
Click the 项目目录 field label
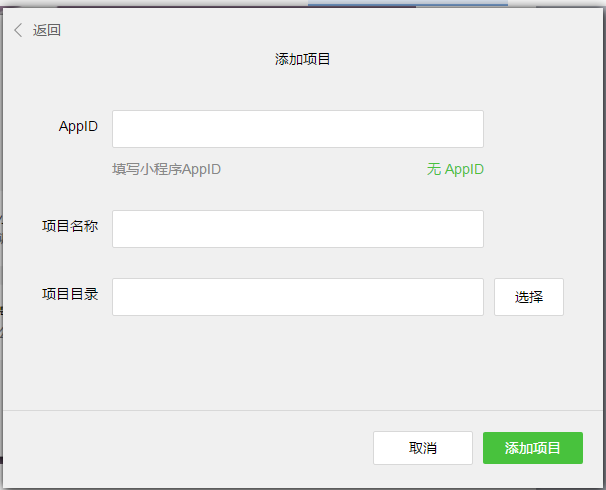click(x=70, y=294)
